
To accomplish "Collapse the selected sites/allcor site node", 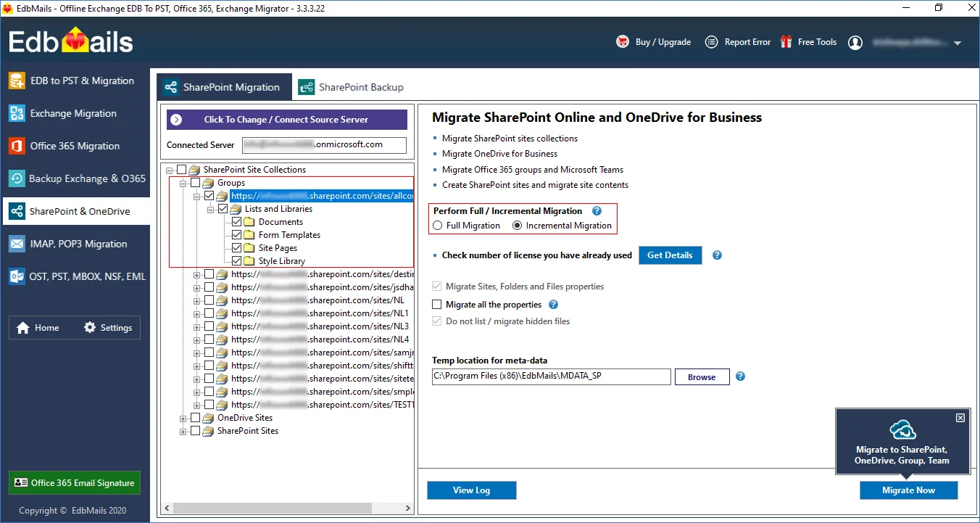I will click(197, 196).
